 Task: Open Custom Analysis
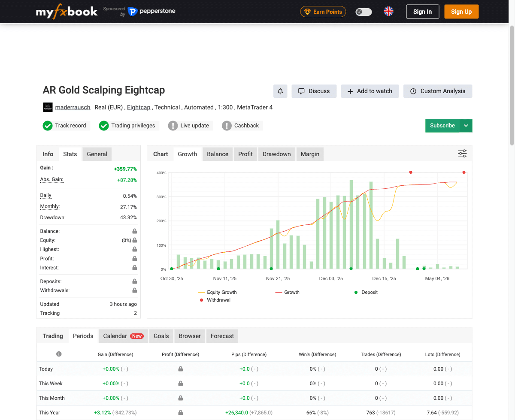438,91
